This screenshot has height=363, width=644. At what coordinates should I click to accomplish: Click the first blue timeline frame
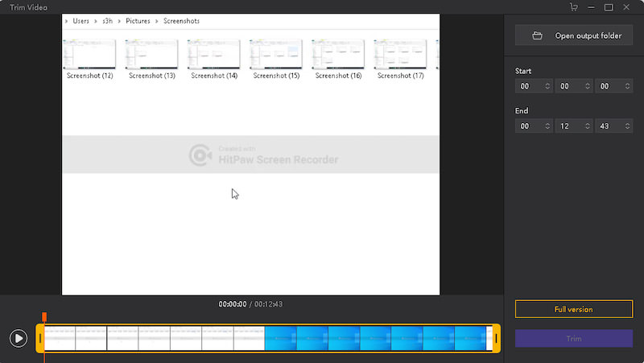pos(280,338)
